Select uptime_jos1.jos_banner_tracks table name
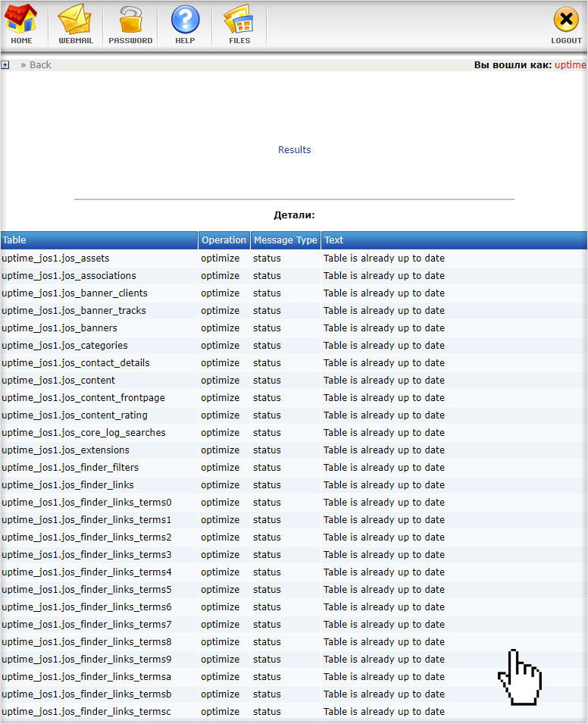The width and height of the screenshot is (588, 724). point(73,311)
